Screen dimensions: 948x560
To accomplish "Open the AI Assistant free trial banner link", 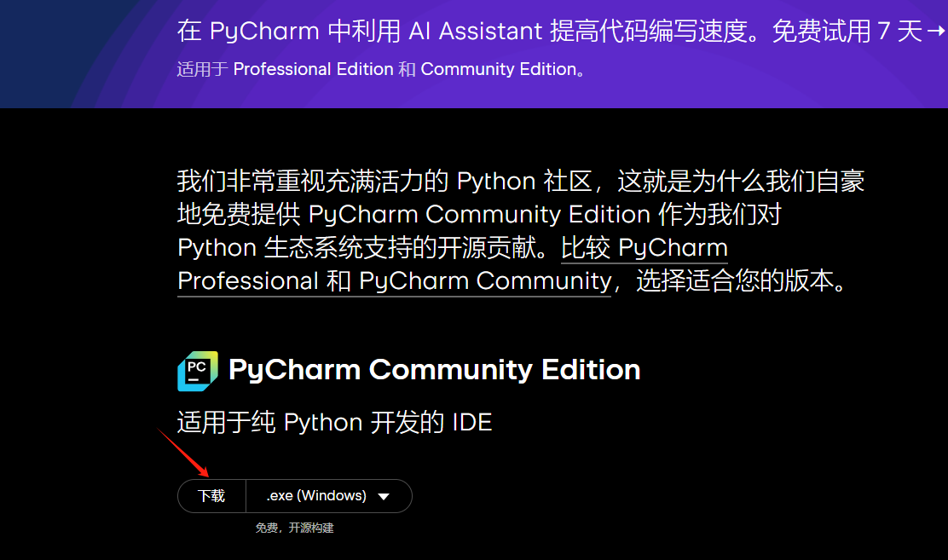I will point(562,31).
